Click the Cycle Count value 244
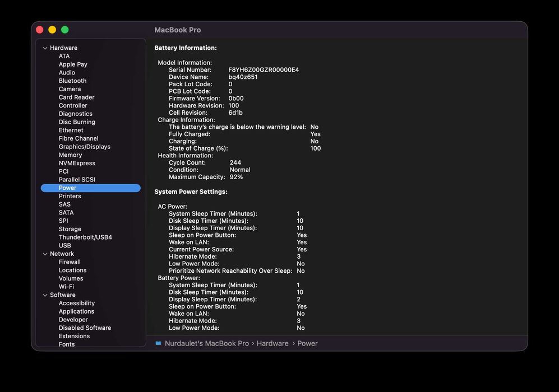This screenshot has height=392, width=559. point(235,163)
